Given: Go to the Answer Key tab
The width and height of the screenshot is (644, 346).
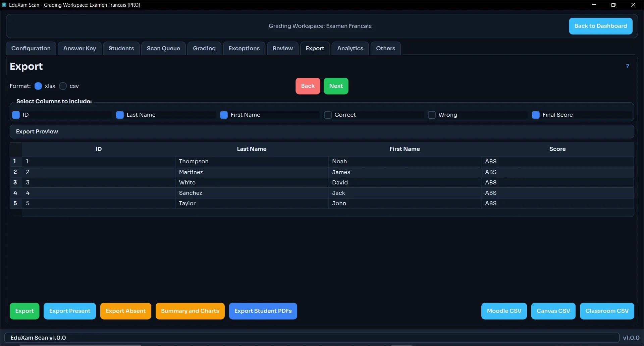Looking at the screenshot, I should (79, 48).
